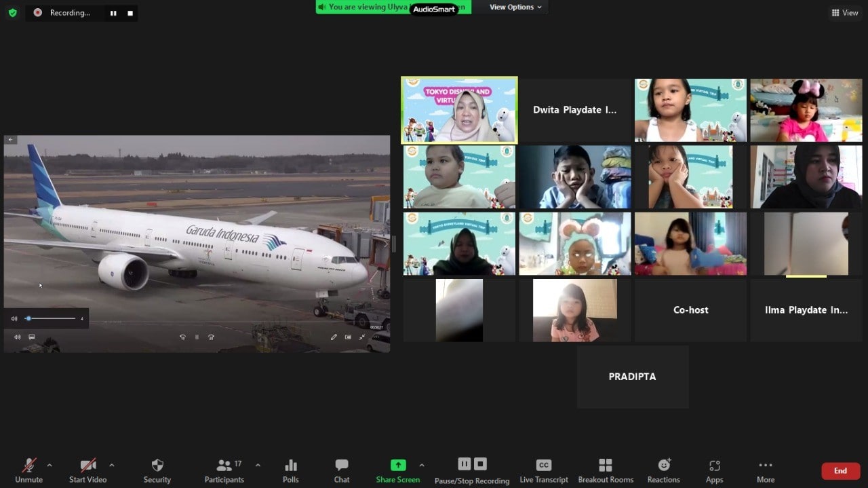This screenshot has width=868, height=488.
Task: Click the back arrow in the video player
Action: (10, 140)
